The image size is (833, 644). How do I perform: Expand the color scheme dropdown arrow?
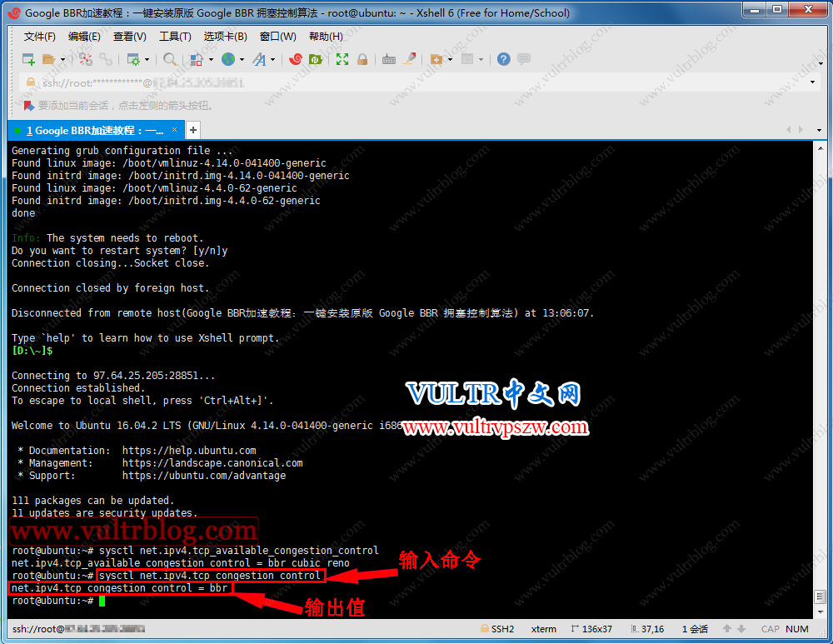[211, 59]
